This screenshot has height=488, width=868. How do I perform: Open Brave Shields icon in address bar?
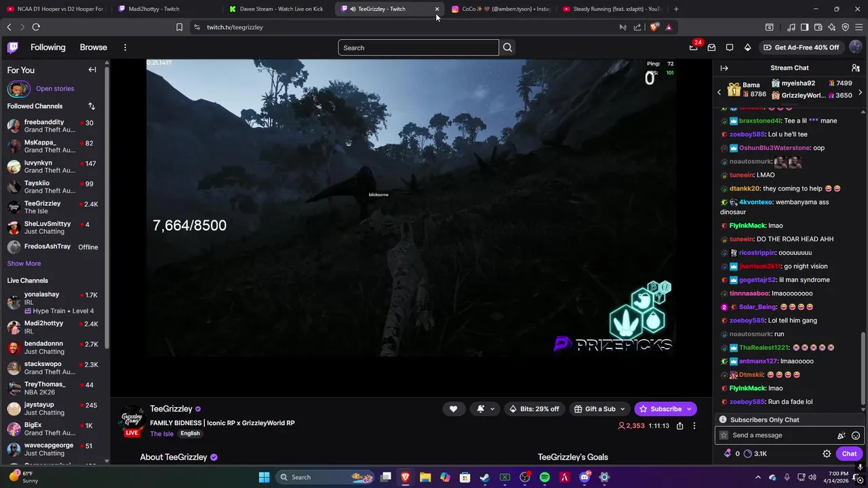point(654,27)
